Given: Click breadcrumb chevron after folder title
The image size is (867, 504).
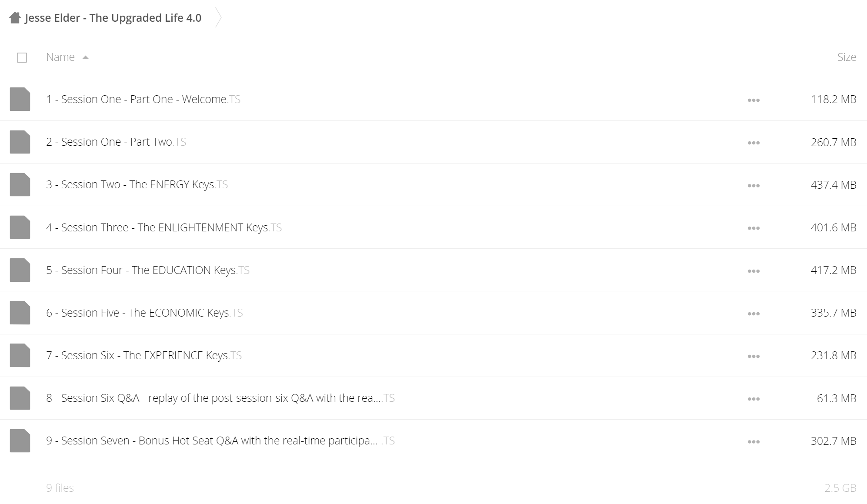Looking at the screenshot, I should tap(219, 18).
